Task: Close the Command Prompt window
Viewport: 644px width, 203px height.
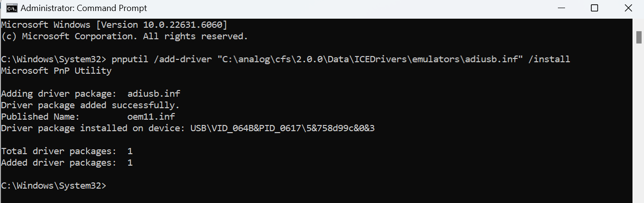Action: (x=628, y=8)
